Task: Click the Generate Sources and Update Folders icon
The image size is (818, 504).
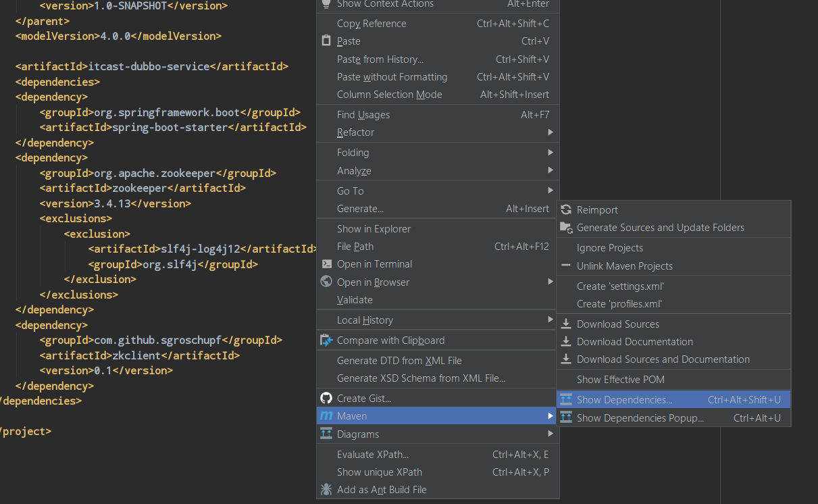Action: 566,228
